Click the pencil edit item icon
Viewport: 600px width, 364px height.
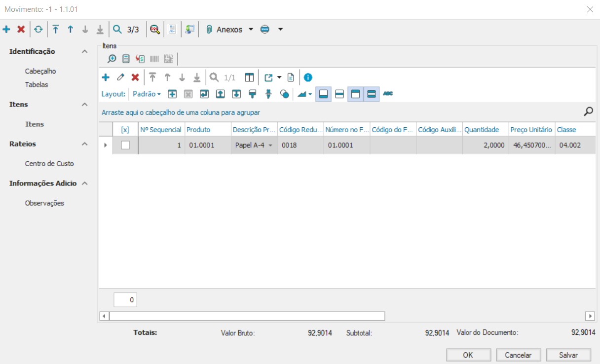120,77
